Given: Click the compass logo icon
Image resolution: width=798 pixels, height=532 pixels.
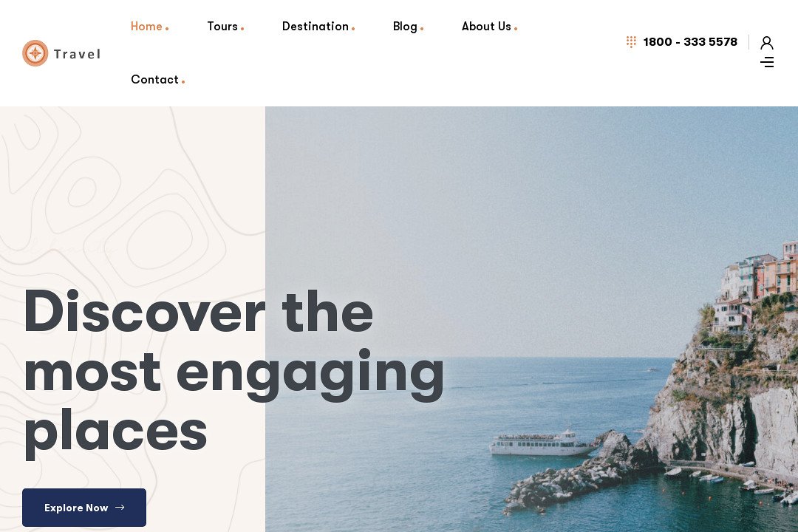Looking at the screenshot, I should [35, 53].
